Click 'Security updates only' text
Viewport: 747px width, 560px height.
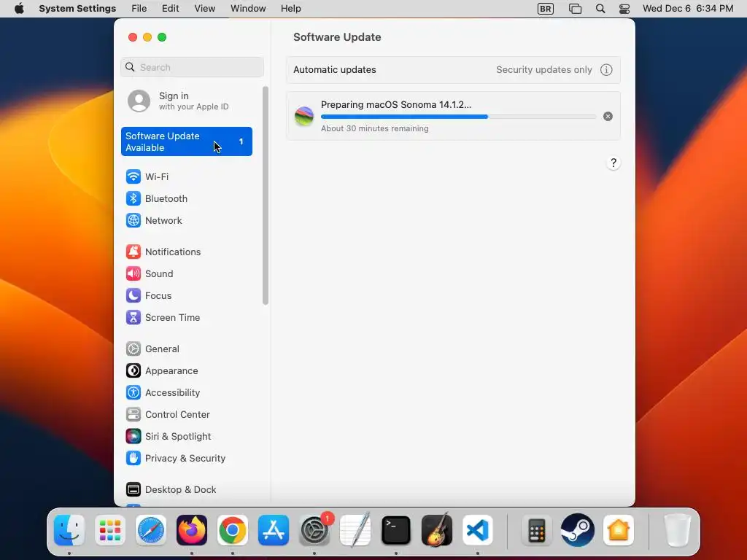tap(544, 70)
